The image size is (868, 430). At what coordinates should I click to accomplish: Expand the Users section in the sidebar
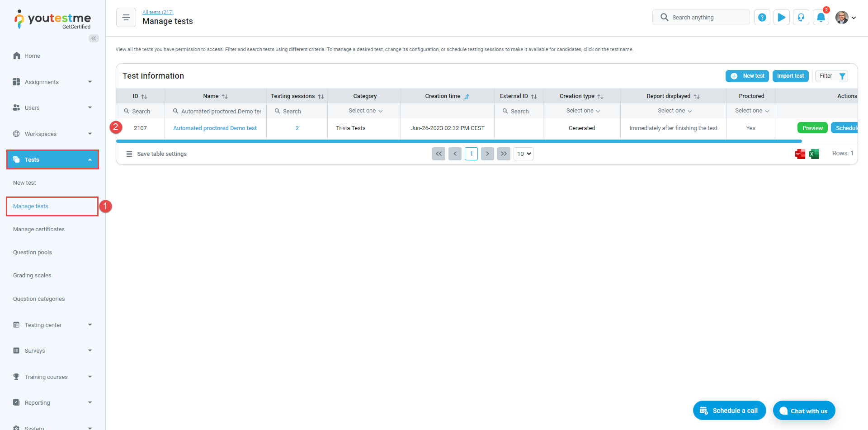[x=52, y=107]
